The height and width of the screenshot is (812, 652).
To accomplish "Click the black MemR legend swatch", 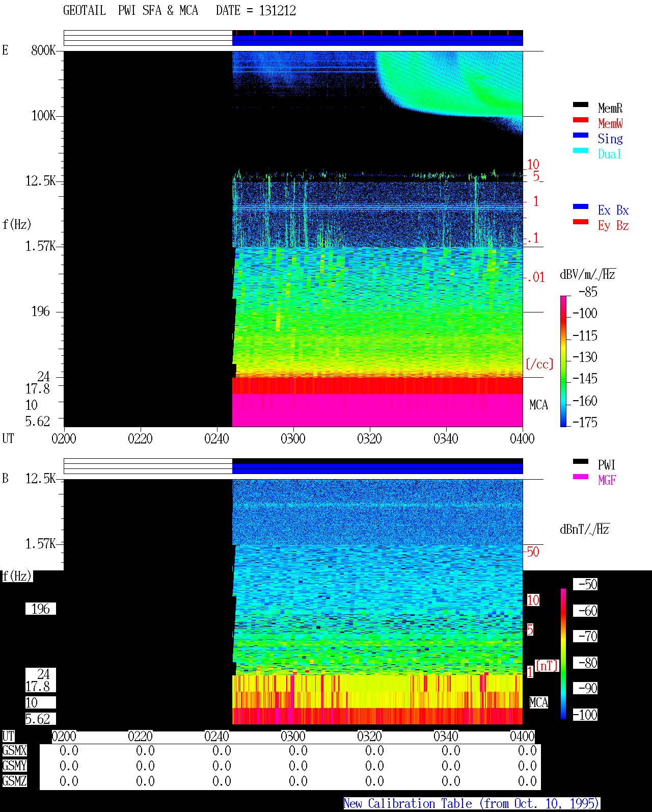I will pyautogui.click(x=581, y=105).
